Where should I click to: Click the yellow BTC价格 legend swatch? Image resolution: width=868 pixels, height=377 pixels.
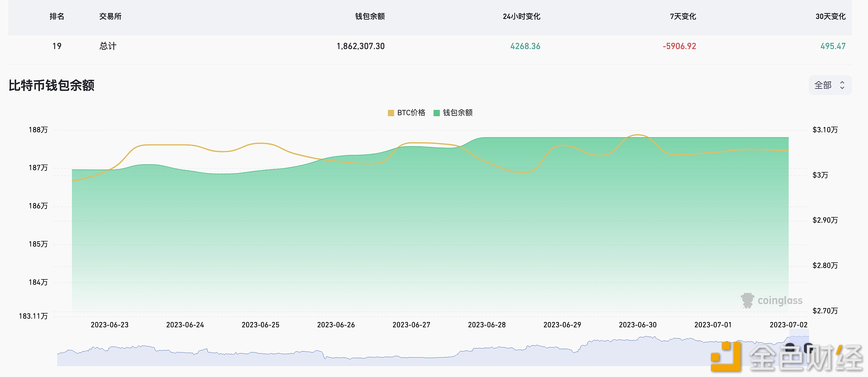coord(391,113)
